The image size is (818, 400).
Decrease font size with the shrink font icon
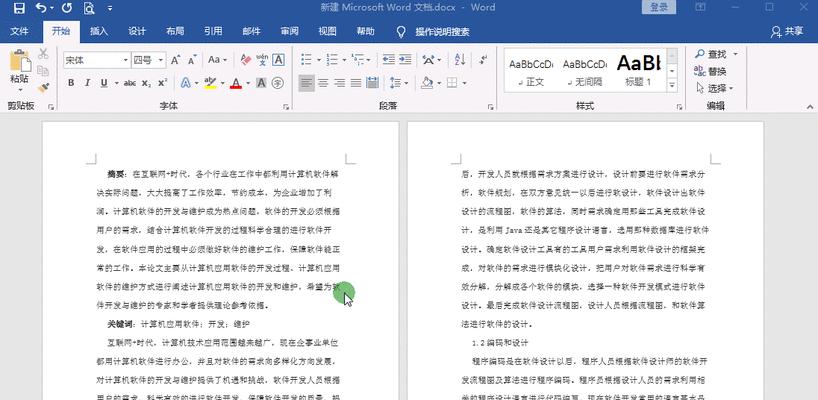point(192,60)
